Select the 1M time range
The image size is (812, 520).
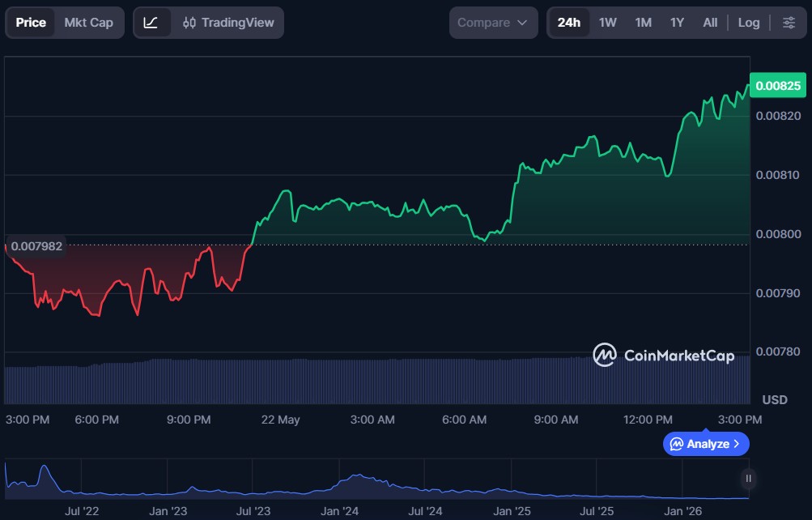click(643, 23)
